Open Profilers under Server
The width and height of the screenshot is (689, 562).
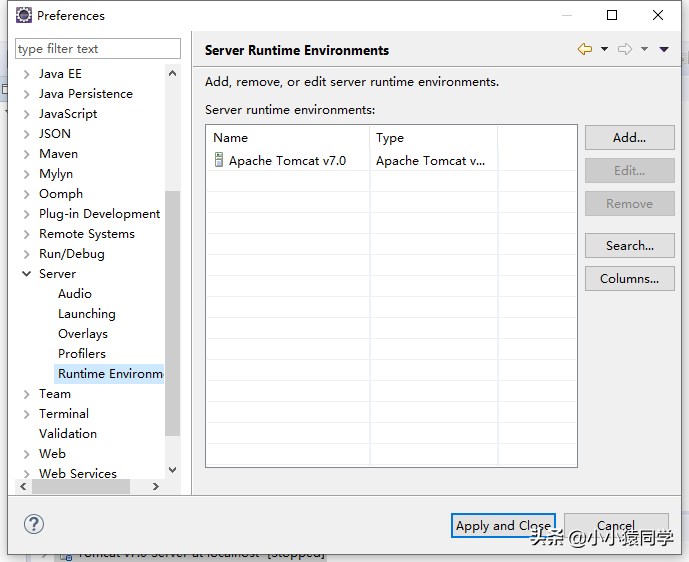[82, 354]
